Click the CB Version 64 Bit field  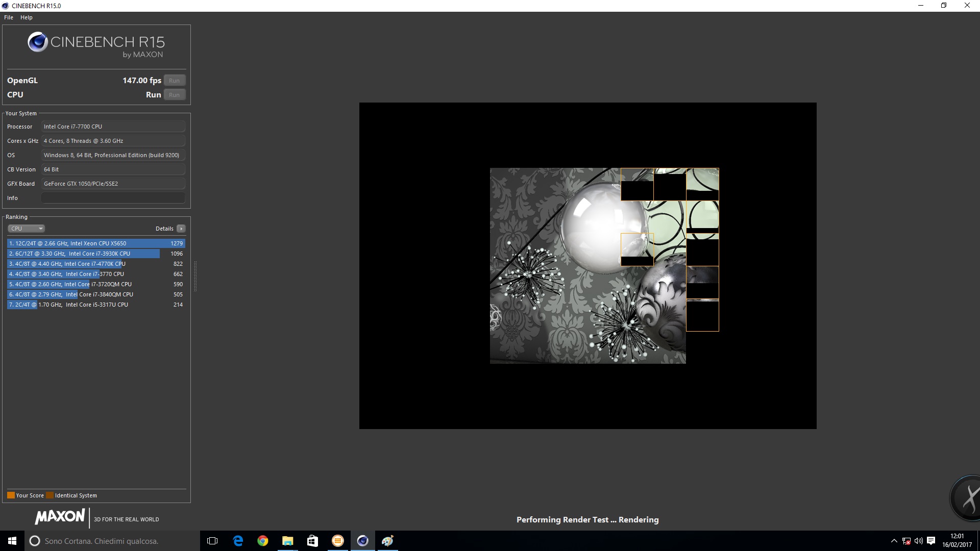coord(113,169)
